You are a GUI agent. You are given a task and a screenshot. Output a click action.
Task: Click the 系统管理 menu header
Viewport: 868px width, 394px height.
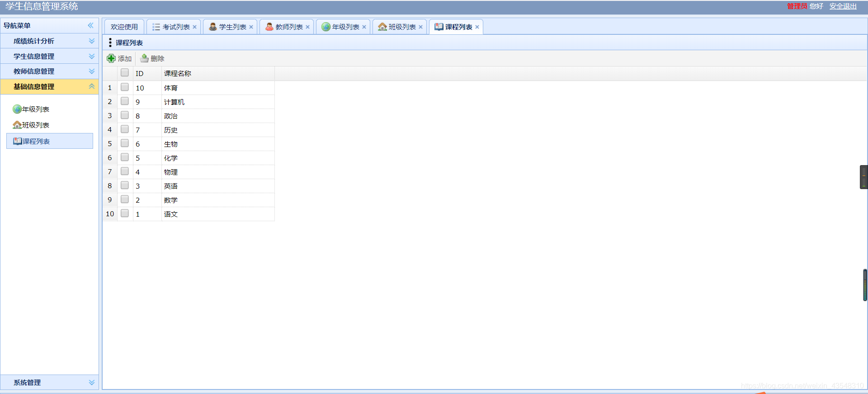(49, 382)
